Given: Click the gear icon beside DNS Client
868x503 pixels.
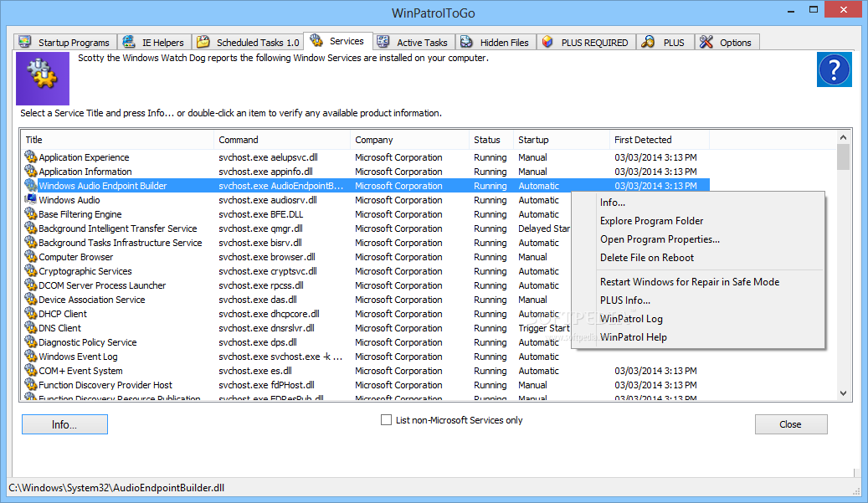Looking at the screenshot, I should [30, 328].
